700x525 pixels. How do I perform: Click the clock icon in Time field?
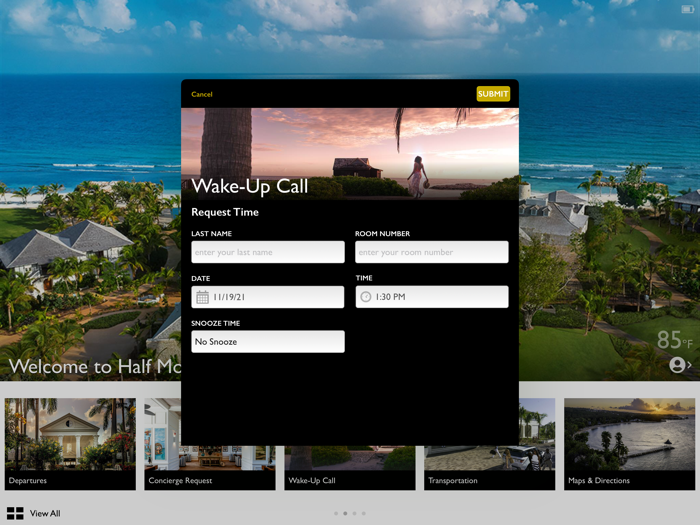coord(366,296)
